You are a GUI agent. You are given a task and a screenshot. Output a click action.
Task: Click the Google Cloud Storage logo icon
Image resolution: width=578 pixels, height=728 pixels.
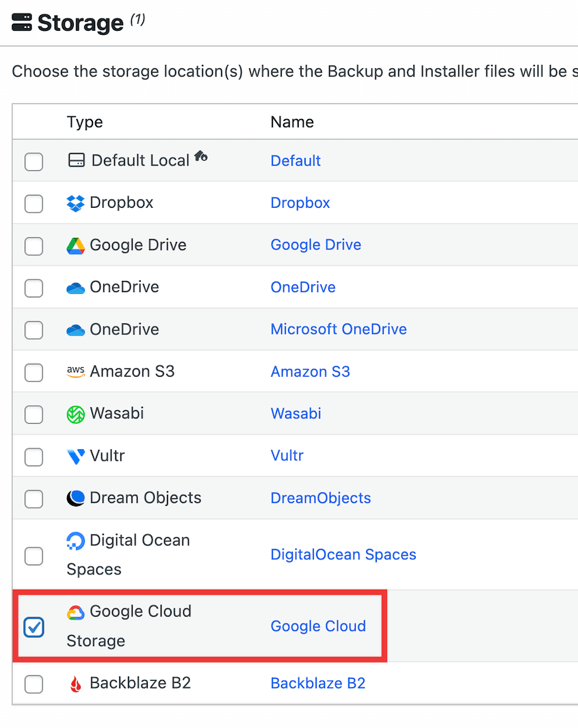76,612
